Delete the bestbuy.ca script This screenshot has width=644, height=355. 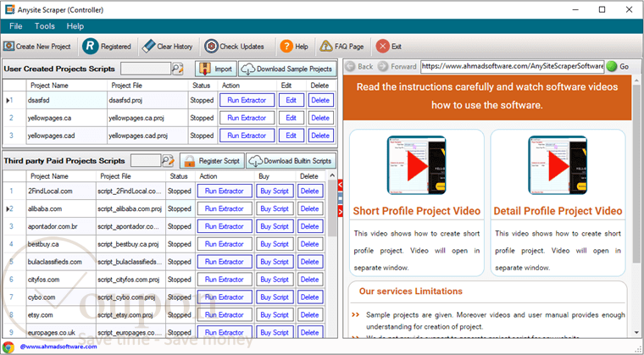pos(309,244)
